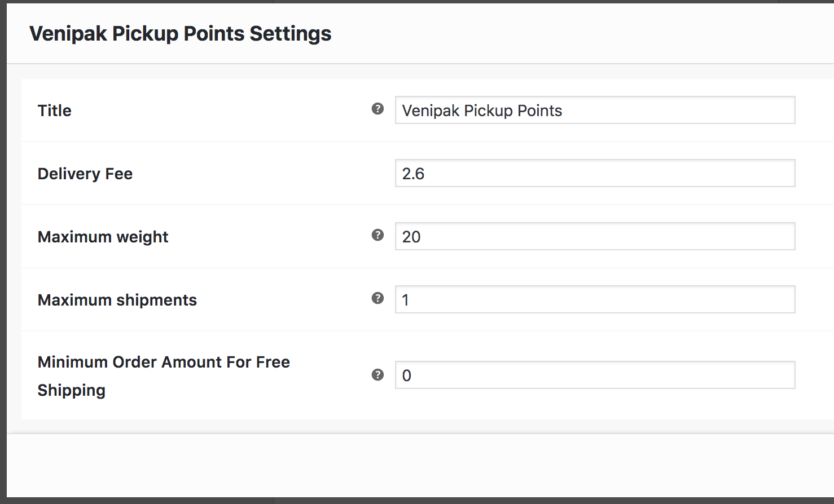Click the free shipping minimum amount field
The width and height of the screenshot is (834, 504).
coord(595,375)
